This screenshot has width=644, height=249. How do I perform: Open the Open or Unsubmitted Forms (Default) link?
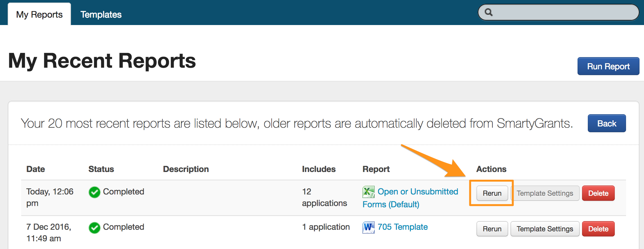point(417,192)
